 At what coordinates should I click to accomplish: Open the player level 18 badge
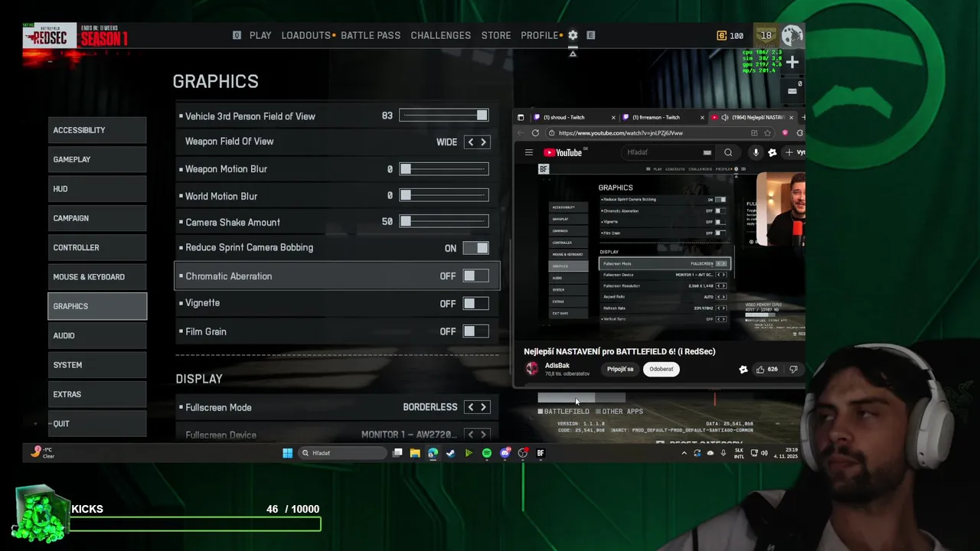point(766,35)
